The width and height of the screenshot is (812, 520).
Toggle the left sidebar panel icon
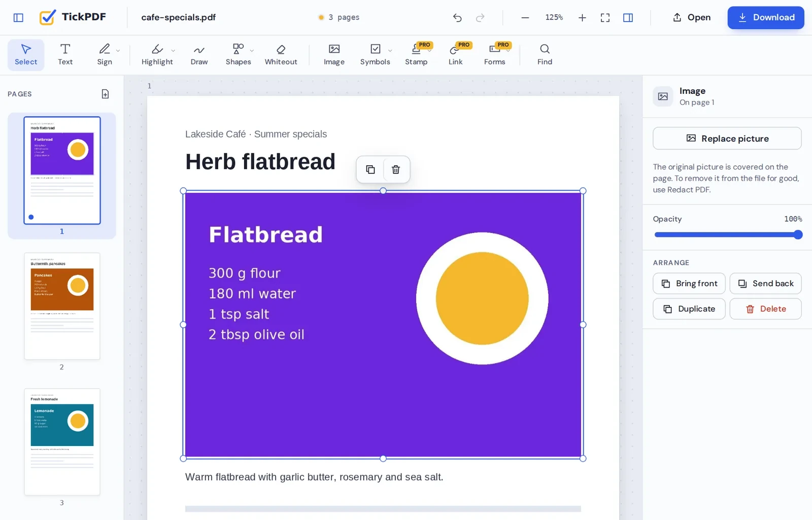tap(18, 18)
